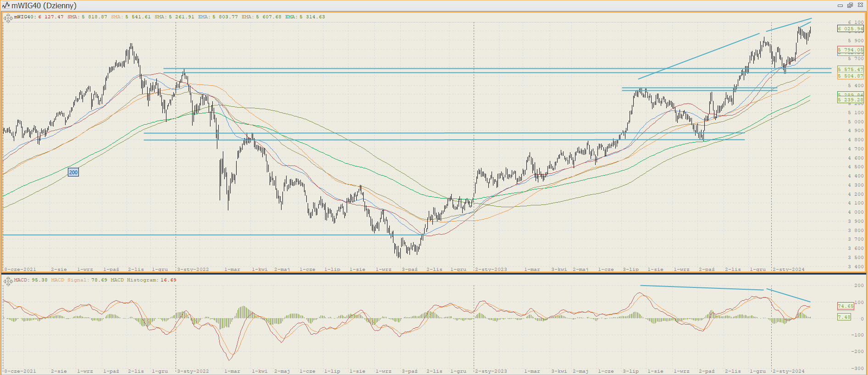Click the pan control in the price panel
The width and height of the screenshot is (868, 375).
coord(8,18)
